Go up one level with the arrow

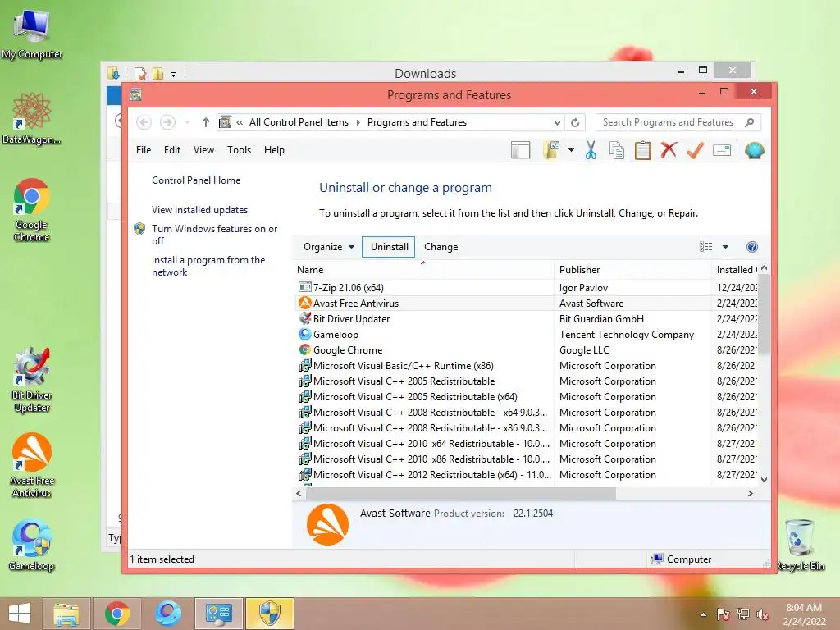[x=206, y=123]
